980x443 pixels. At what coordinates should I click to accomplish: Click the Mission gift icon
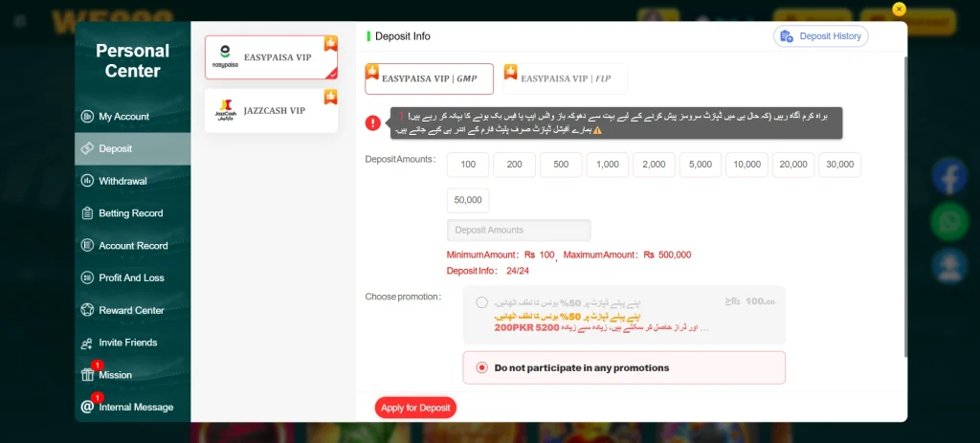click(x=87, y=375)
